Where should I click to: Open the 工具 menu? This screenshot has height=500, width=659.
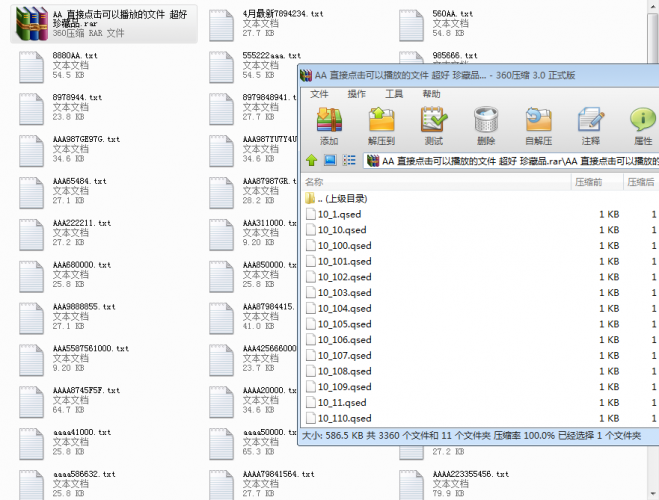tap(394, 94)
